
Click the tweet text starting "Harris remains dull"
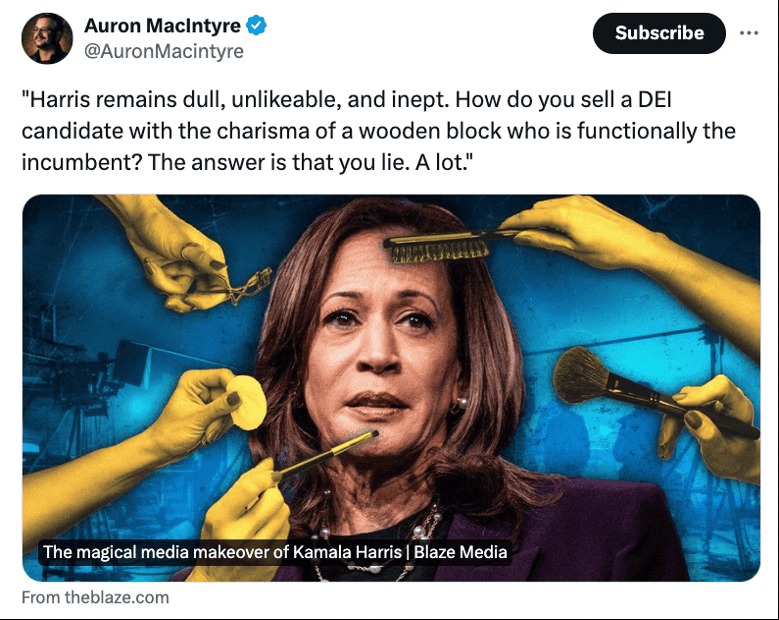pyautogui.click(x=378, y=131)
